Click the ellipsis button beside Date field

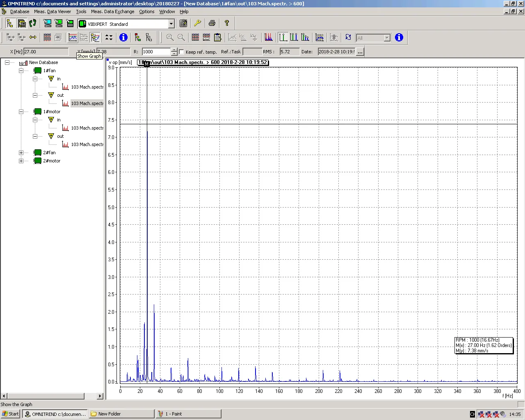tap(360, 52)
